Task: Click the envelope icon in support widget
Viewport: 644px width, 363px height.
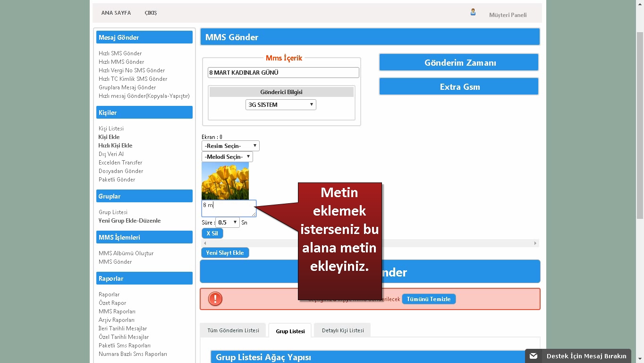Action: coord(534,356)
